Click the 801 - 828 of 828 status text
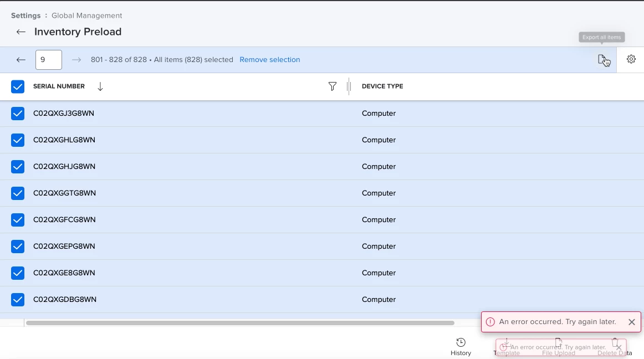Screen dimensions: 644x359 (119, 60)
